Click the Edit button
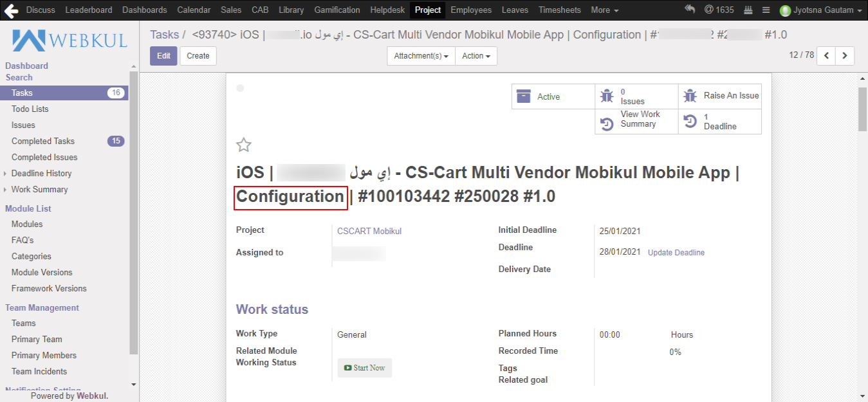This screenshot has width=868, height=402. tap(163, 56)
